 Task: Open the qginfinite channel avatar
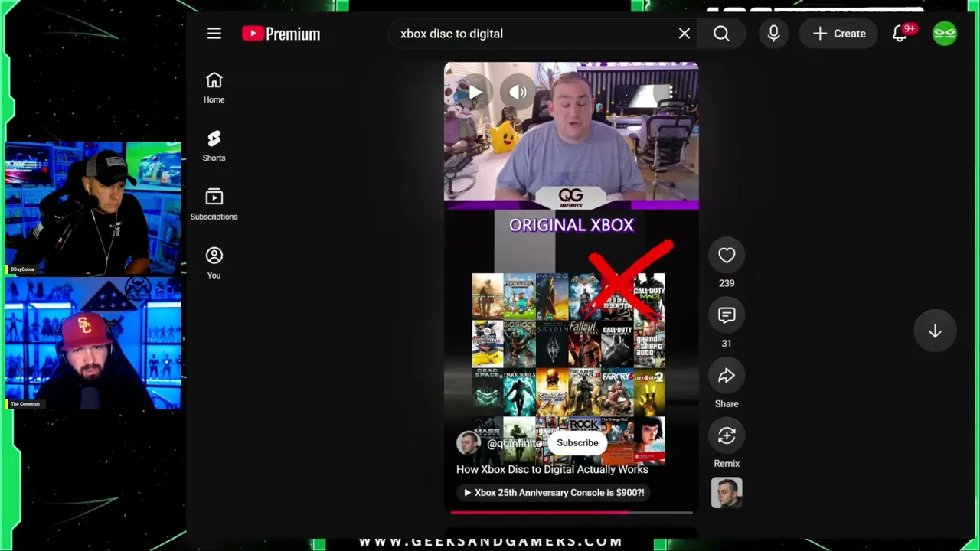point(468,443)
